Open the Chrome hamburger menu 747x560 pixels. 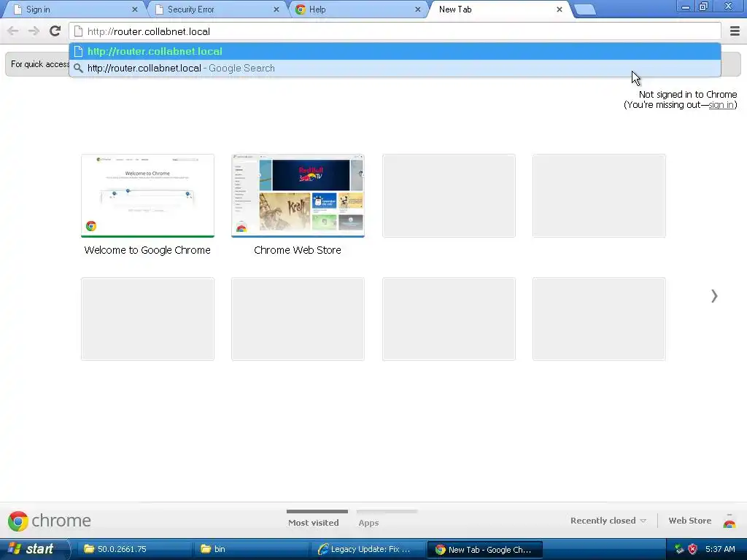point(735,31)
